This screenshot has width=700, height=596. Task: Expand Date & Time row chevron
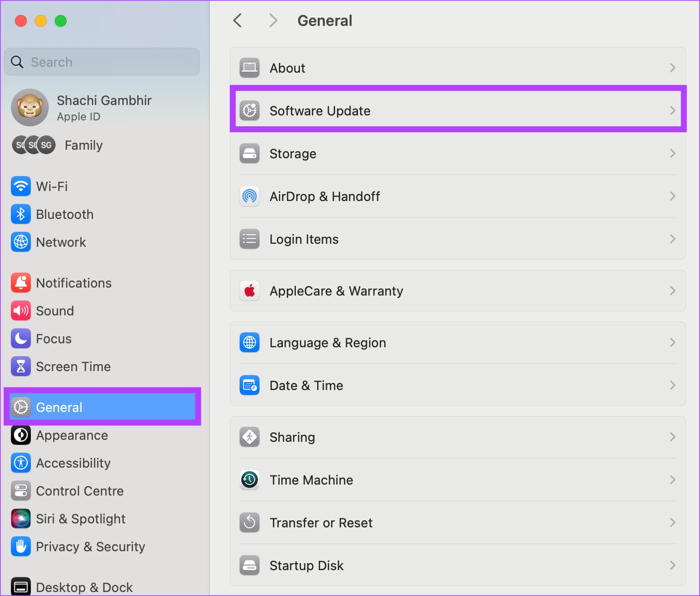pos(672,385)
